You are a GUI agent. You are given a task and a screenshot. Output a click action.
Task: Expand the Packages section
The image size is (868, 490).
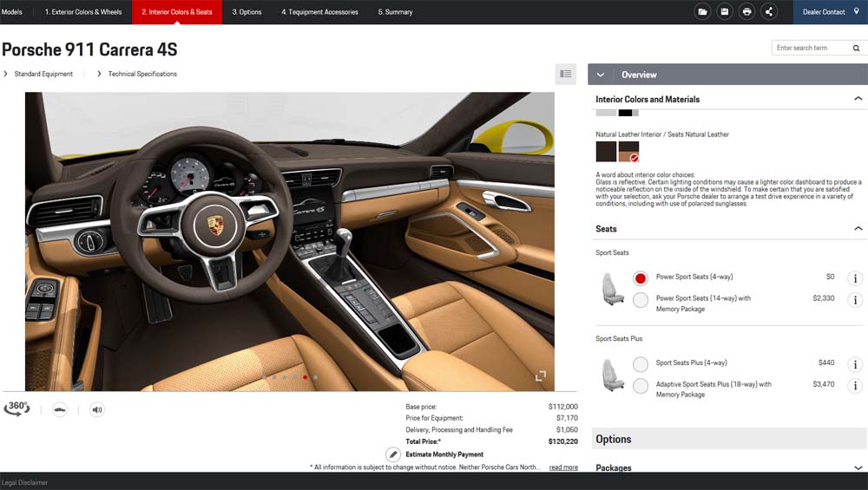858,468
